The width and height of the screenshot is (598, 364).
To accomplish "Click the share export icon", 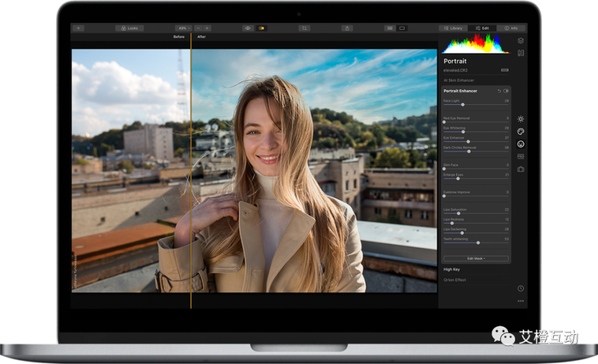I will [x=347, y=28].
